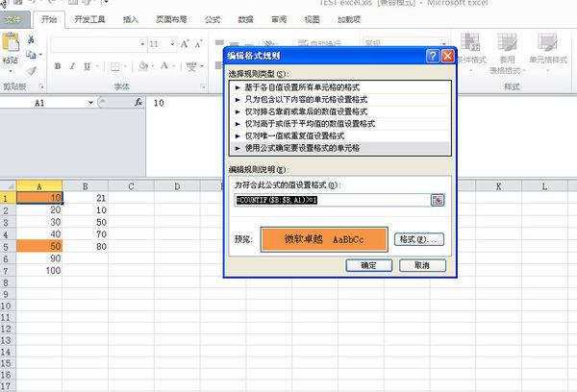Switch to the 公式 tab
This screenshot has width=577, height=392.
coord(213,19)
